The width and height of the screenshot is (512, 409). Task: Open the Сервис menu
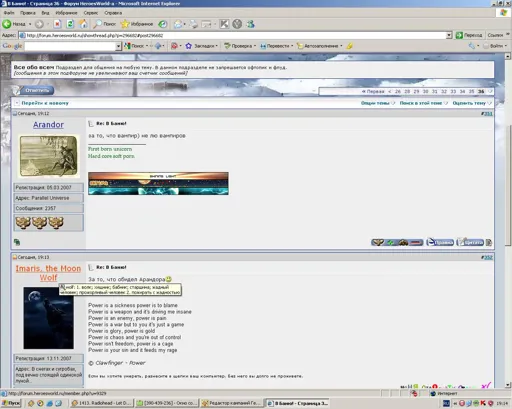[x=91, y=13]
